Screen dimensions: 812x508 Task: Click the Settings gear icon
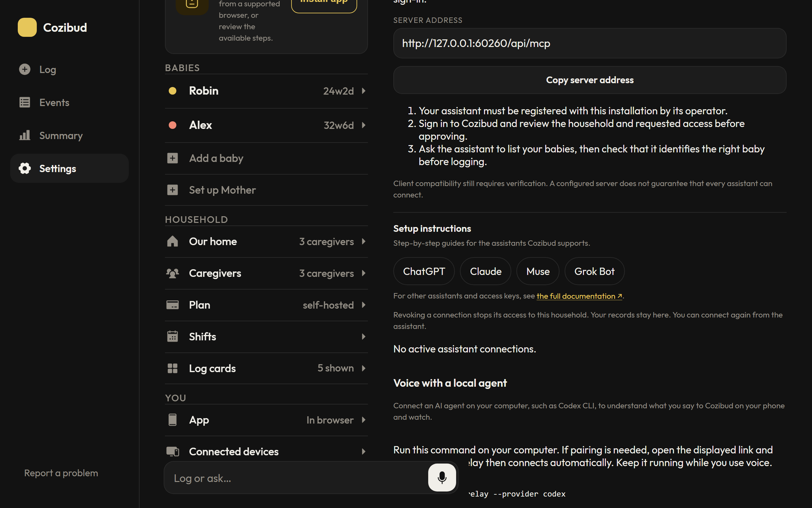(x=24, y=168)
